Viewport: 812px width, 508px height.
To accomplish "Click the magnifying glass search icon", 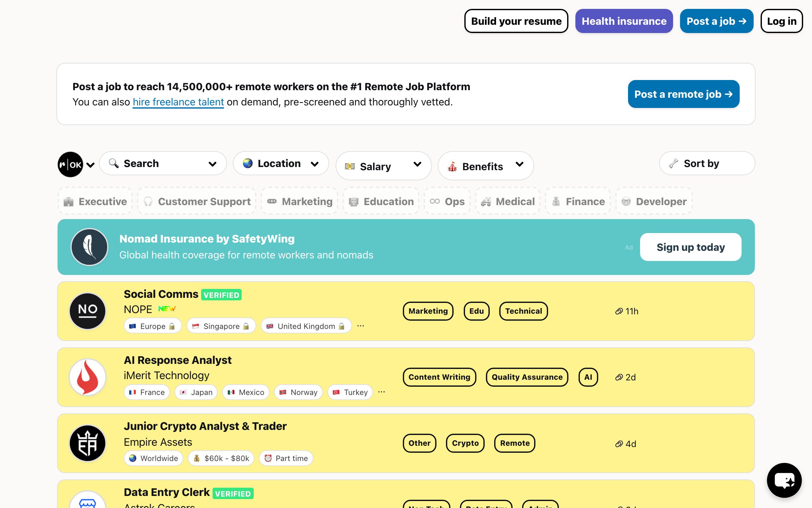I will (x=114, y=163).
